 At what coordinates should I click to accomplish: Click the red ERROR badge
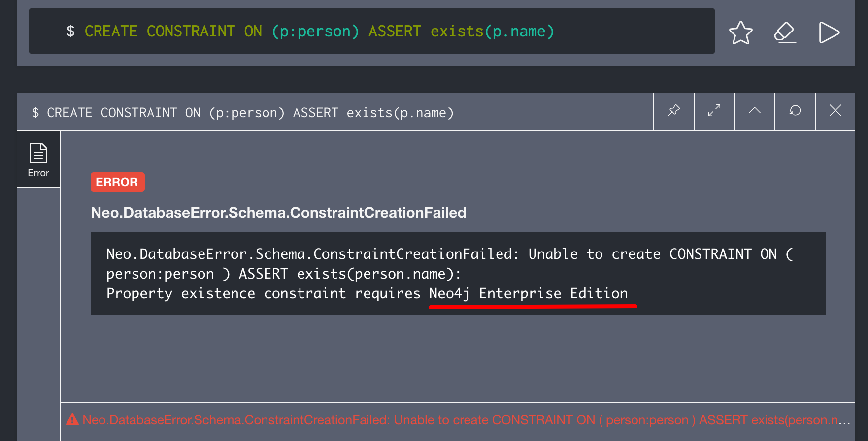click(x=117, y=182)
